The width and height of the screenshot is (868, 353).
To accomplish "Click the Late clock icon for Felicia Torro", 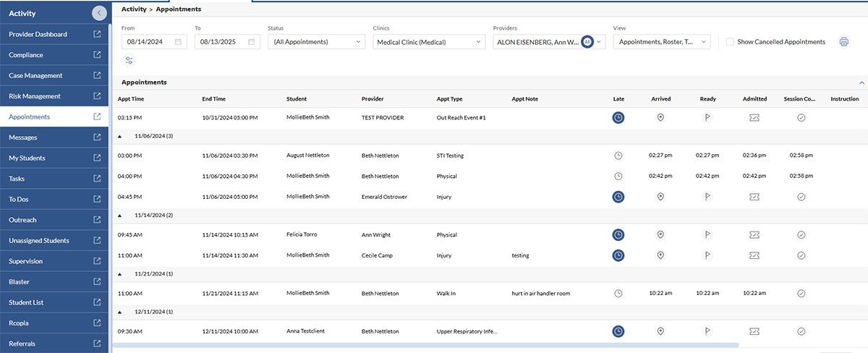I will tap(618, 234).
